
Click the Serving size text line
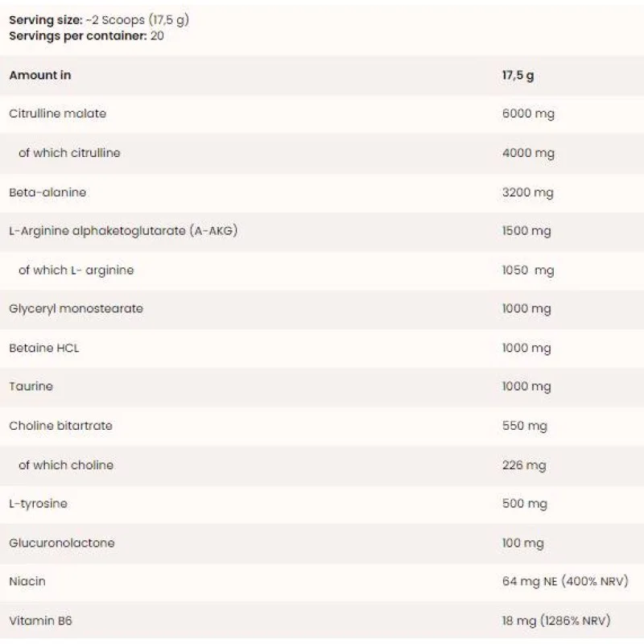click(x=99, y=20)
